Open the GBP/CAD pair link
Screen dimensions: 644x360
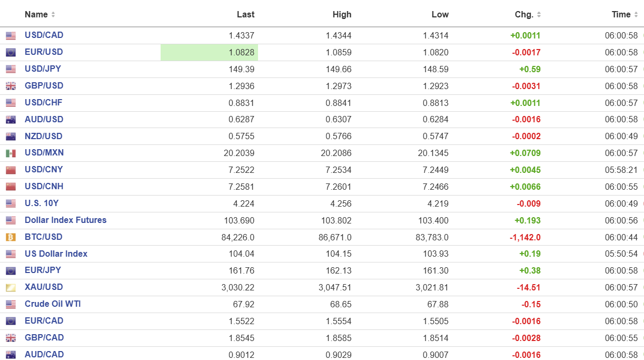[44, 337]
